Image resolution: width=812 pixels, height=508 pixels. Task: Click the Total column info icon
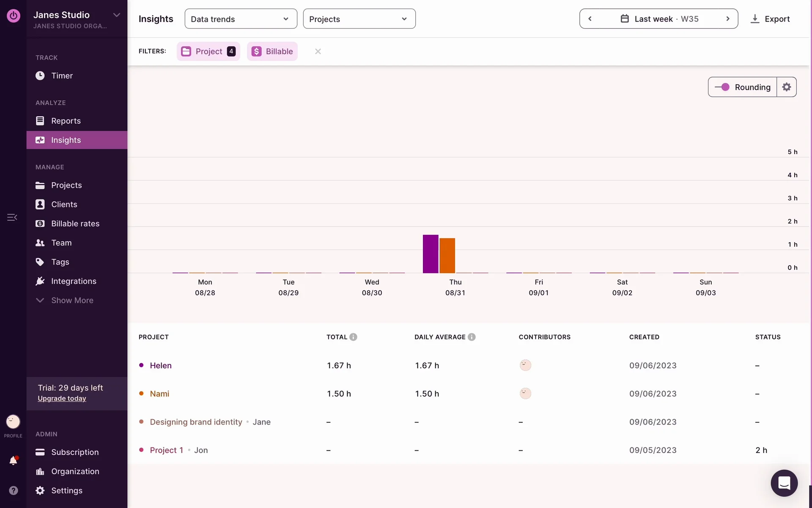[x=353, y=337]
